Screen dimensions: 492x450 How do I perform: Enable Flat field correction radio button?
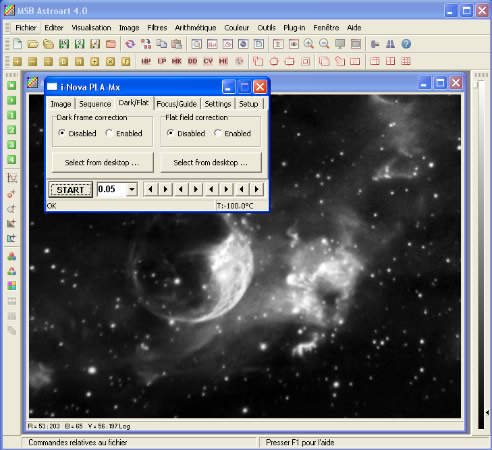(218, 133)
